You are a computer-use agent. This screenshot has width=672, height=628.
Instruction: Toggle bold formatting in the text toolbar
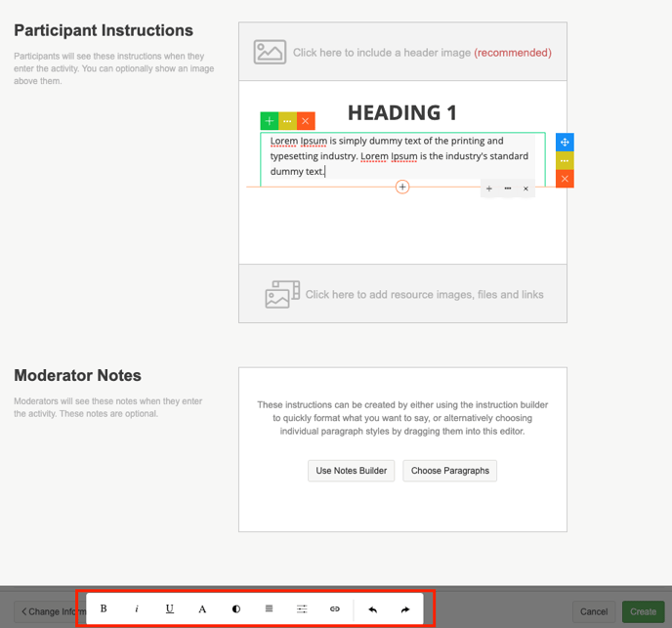(x=104, y=608)
